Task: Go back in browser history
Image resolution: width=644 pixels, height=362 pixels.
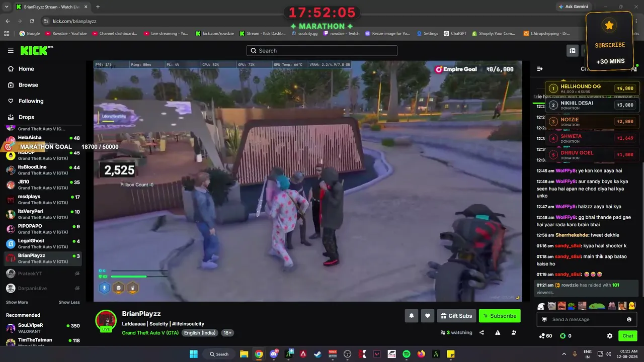Action: pos(8,21)
